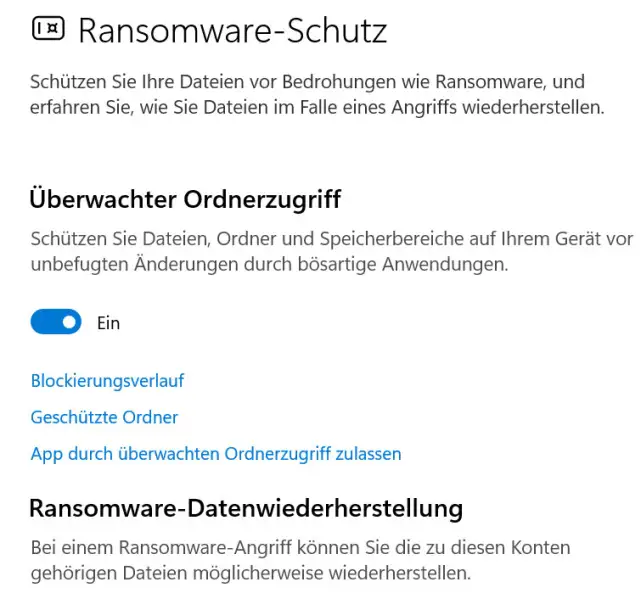Click the line starting "Schützen Sie Ihre Dateien vor Bedrohungen"
Screen dimensions: 640x610
308,81
